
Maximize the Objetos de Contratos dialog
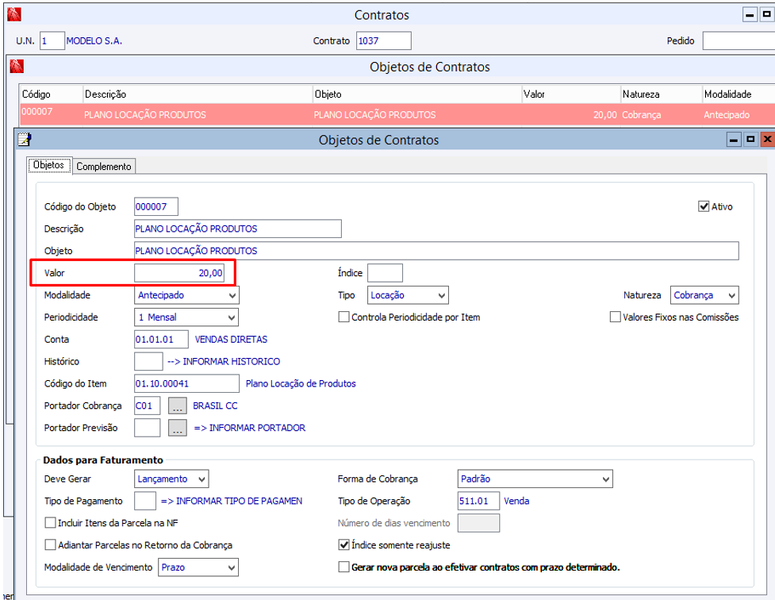coord(751,140)
